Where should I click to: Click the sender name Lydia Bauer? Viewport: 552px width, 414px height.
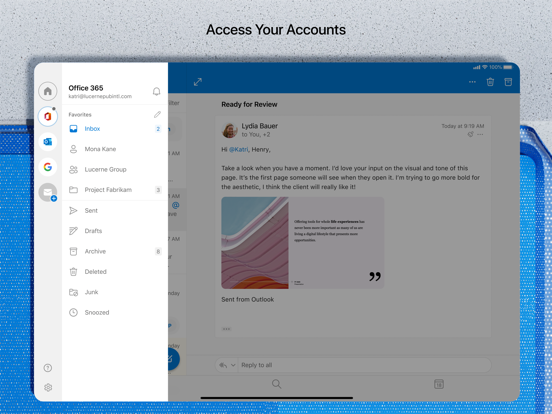click(x=259, y=126)
